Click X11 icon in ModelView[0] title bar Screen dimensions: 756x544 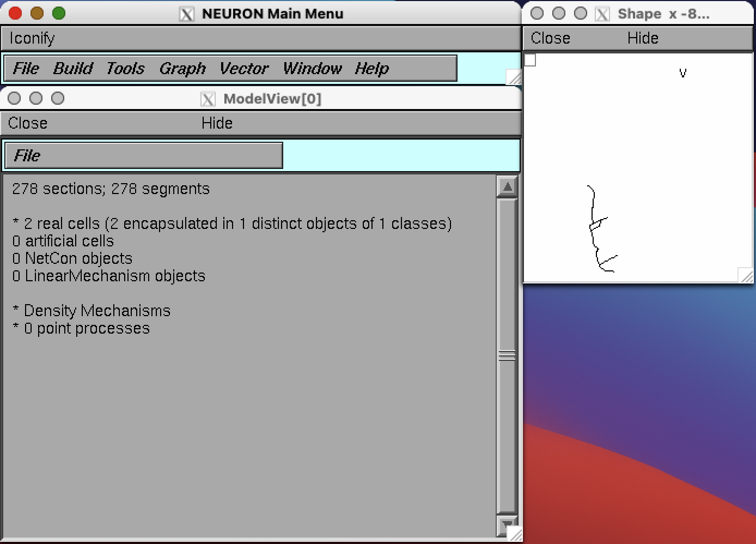point(208,99)
